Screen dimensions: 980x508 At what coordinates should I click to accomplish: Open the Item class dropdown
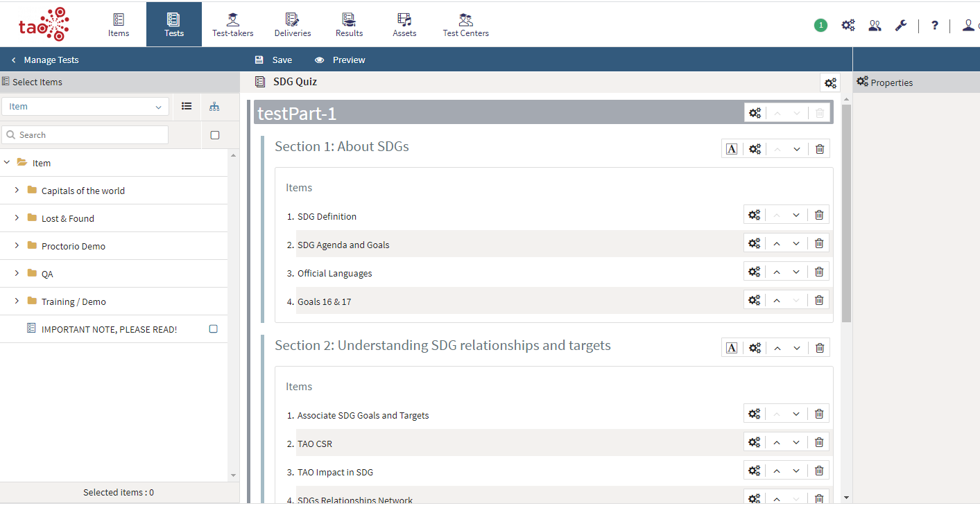click(x=85, y=107)
